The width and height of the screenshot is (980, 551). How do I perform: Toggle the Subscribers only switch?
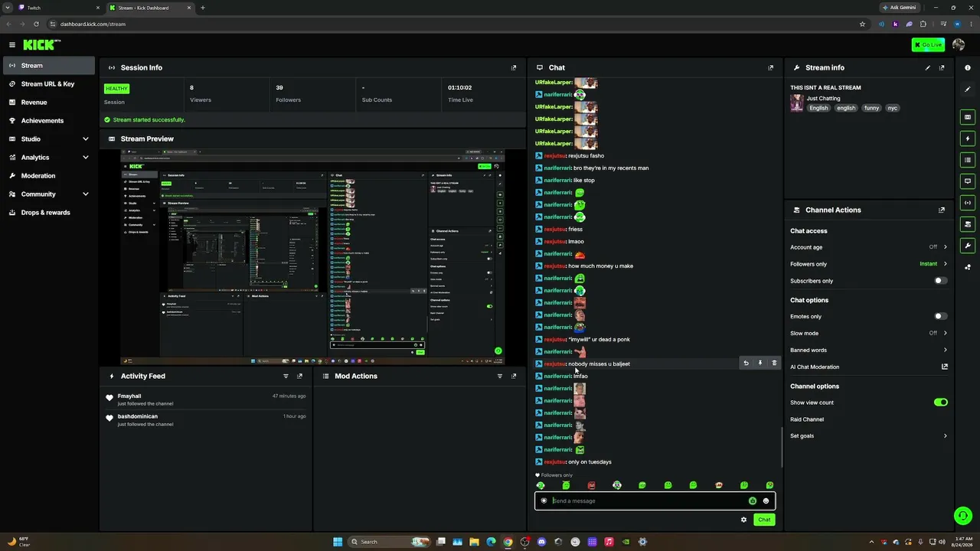pyautogui.click(x=941, y=281)
